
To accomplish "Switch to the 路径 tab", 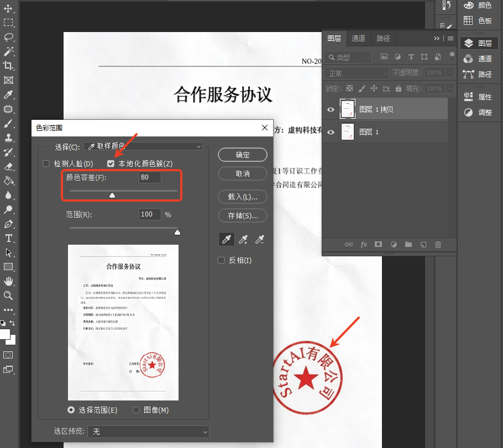I will (383, 39).
